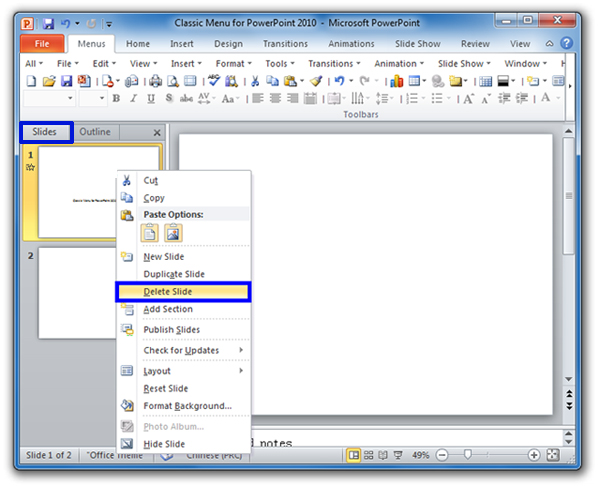This screenshot has height=486, width=600.
Task: Switch to Reading view in status bar
Action: click(x=383, y=455)
